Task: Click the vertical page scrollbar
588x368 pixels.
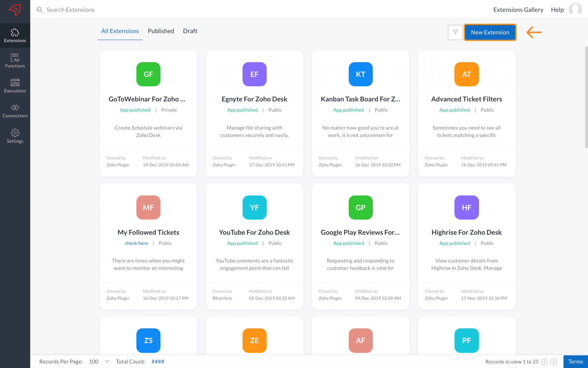Action: click(586, 97)
